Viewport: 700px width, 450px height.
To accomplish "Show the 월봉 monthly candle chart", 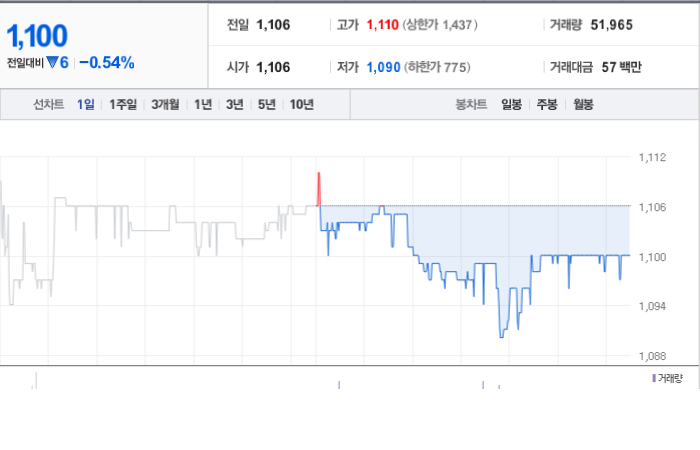I will 583,104.
